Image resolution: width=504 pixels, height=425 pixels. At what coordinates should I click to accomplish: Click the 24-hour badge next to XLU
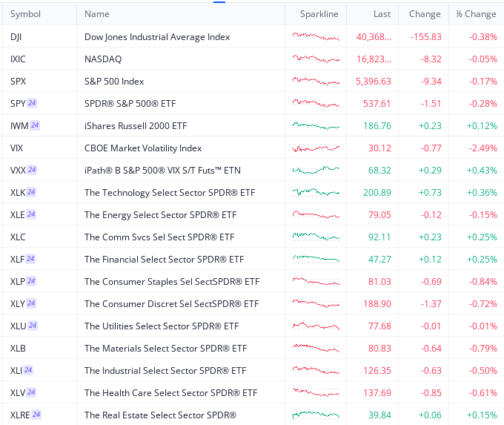(x=33, y=326)
